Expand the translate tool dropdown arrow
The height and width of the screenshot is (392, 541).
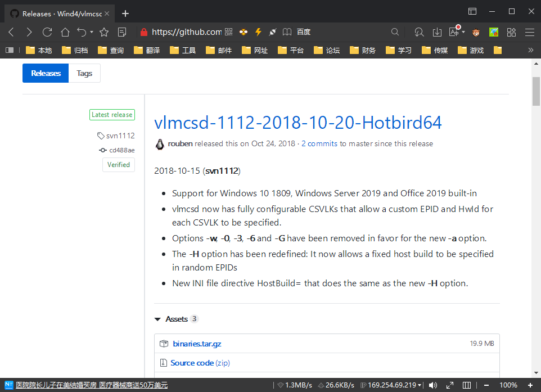pos(463,32)
